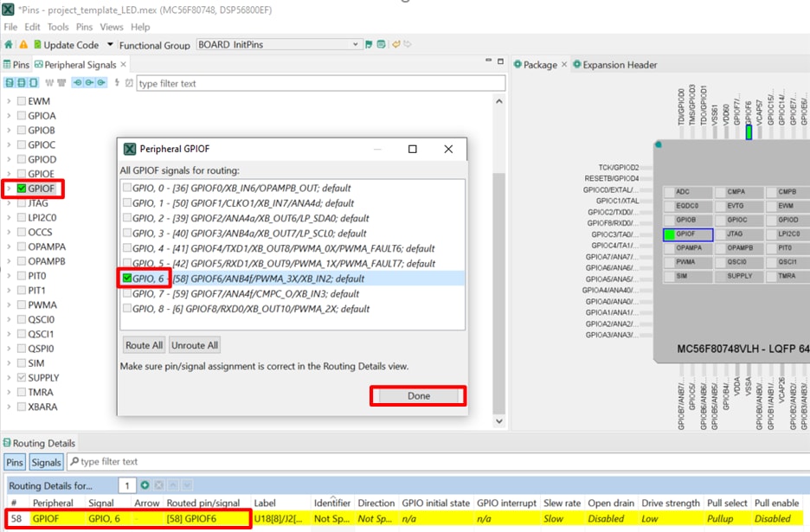Click the Peripheral Signals filter text field

click(320, 84)
